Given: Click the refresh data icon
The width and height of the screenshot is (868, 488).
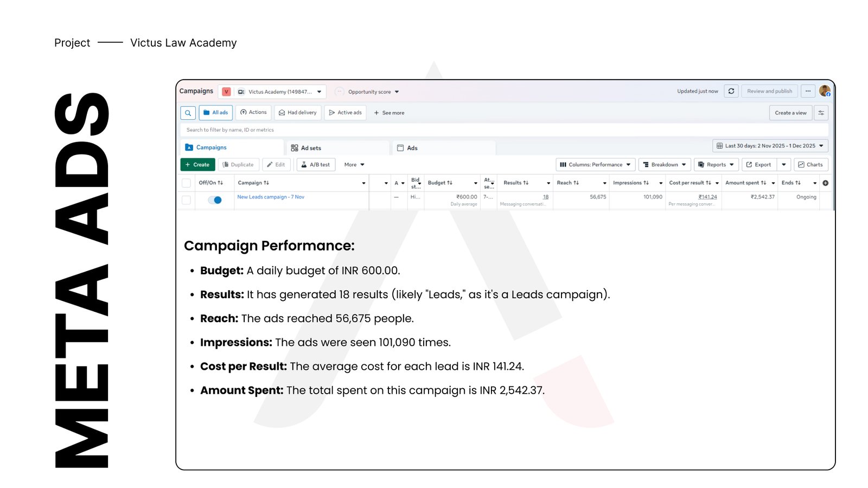Looking at the screenshot, I should pyautogui.click(x=731, y=91).
